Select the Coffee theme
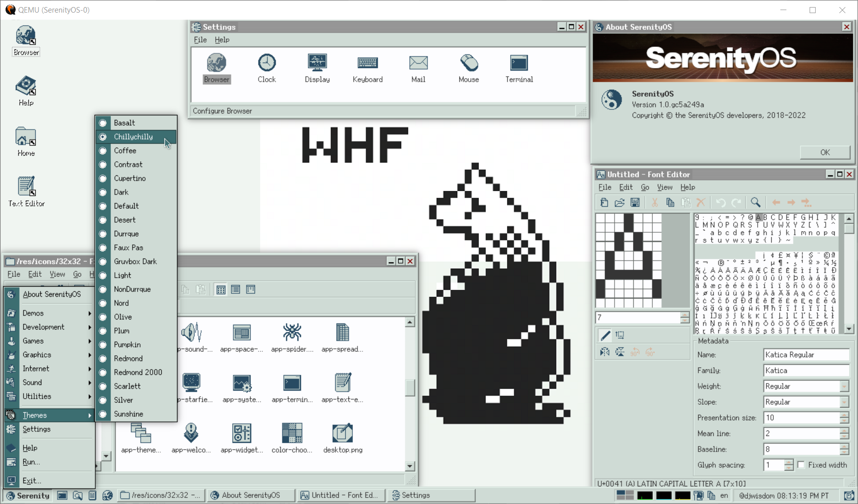Image resolution: width=858 pixels, height=504 pixels. tap(136, 150)
